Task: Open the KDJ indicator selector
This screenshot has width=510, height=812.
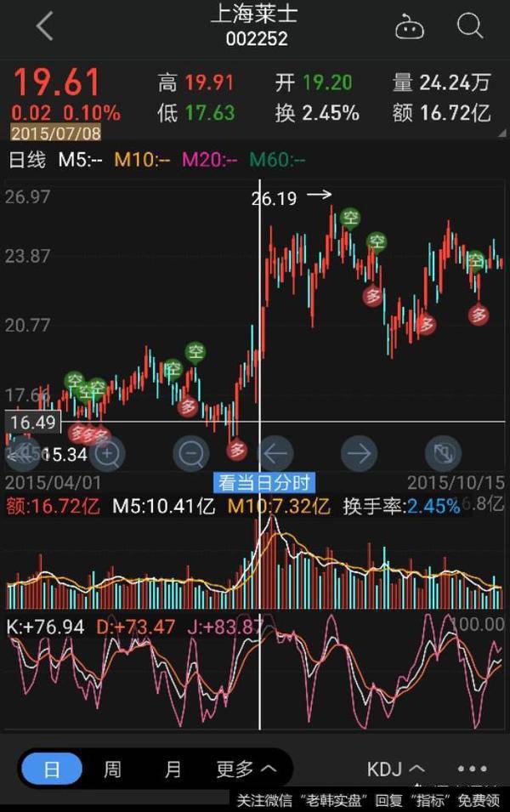Action: point(396,769)
